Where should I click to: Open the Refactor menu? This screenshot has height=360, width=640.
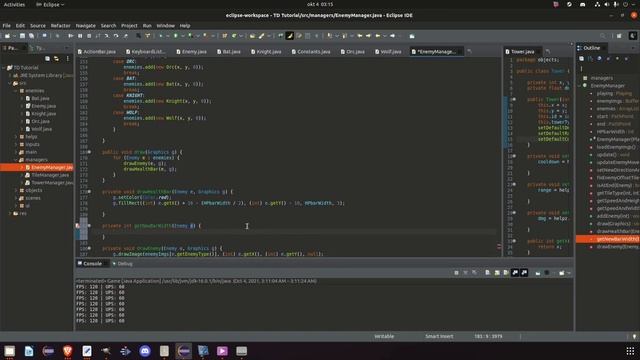pos(60,25)
